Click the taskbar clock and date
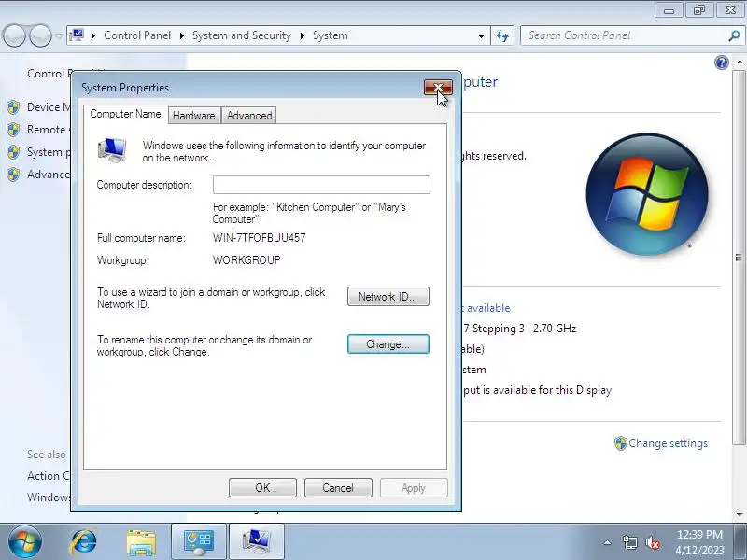 [699, 542]
